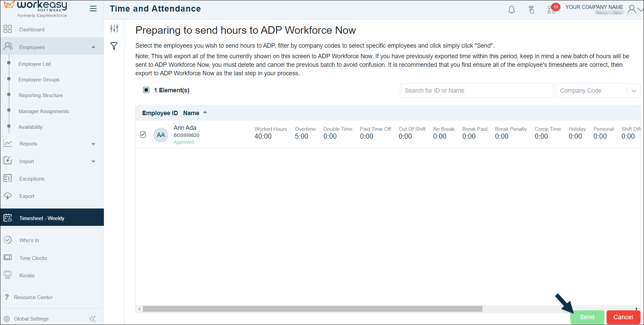Open Employee List in sidebar
Image resolution: width=644 pixels, height=325 pixels.
[x=34, y=64]
